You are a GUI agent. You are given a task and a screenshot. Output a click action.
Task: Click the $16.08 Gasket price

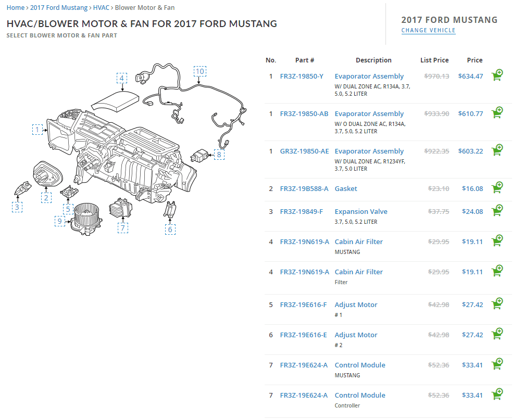[472, 189]
